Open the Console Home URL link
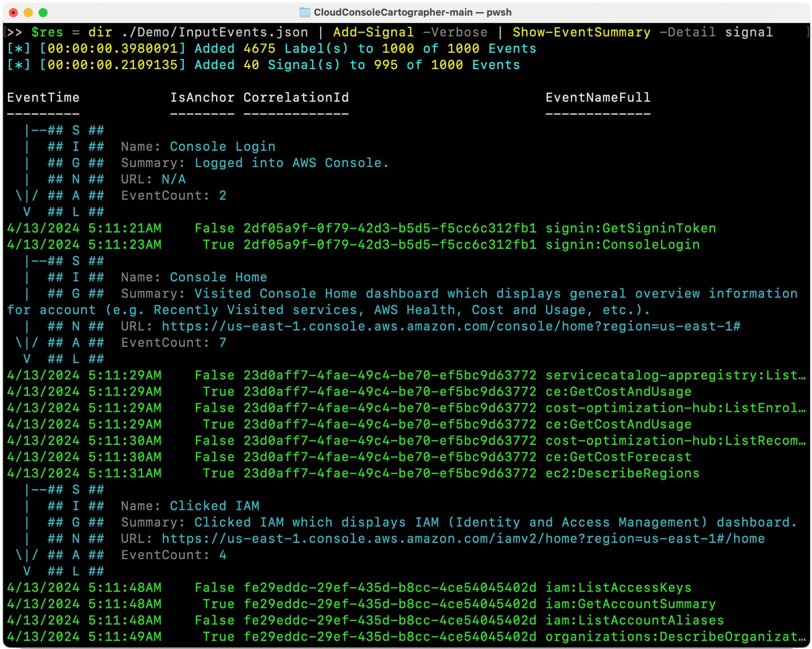Screen dimensions: 812x649 (x=451, y=326)
